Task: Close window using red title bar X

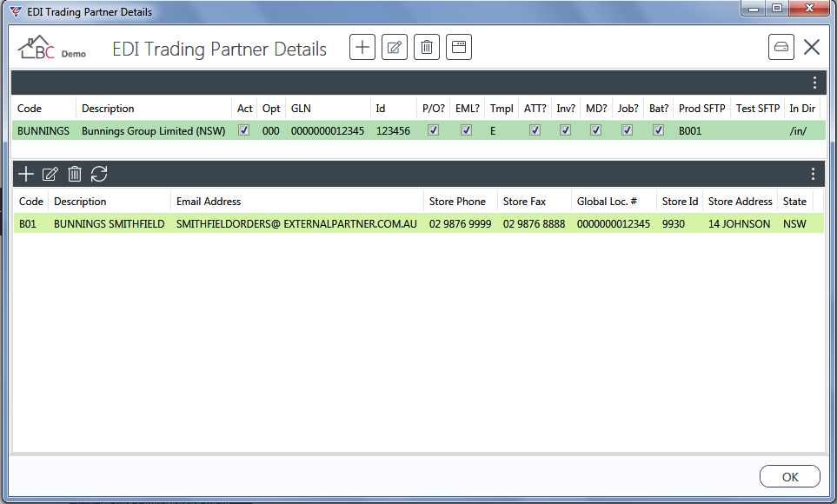Action: pyautogui.click(x=809, y=8)
